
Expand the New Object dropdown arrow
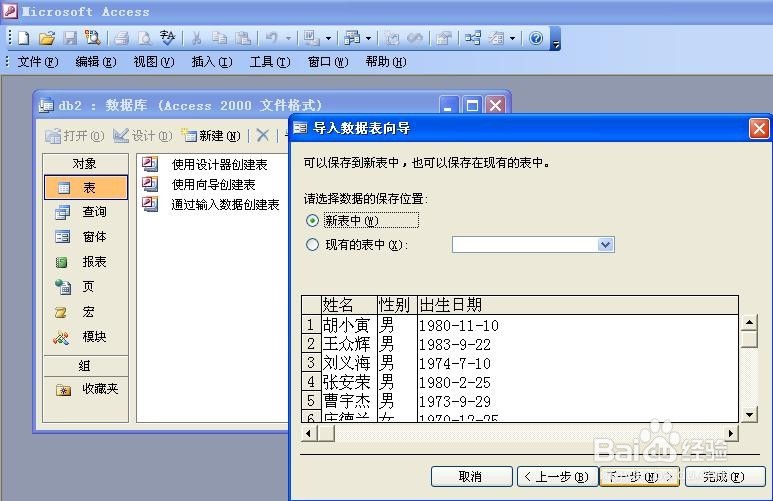click(x=513, y=38)
